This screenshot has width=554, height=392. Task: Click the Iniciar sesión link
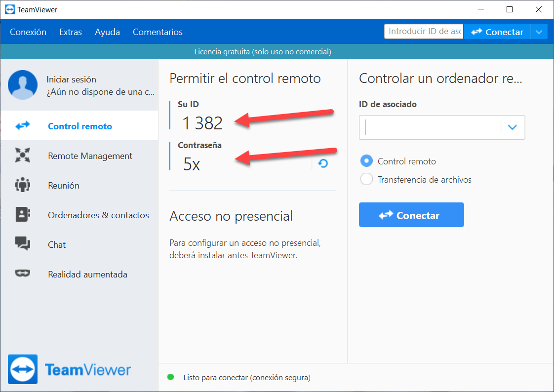(x=71, y=79)
